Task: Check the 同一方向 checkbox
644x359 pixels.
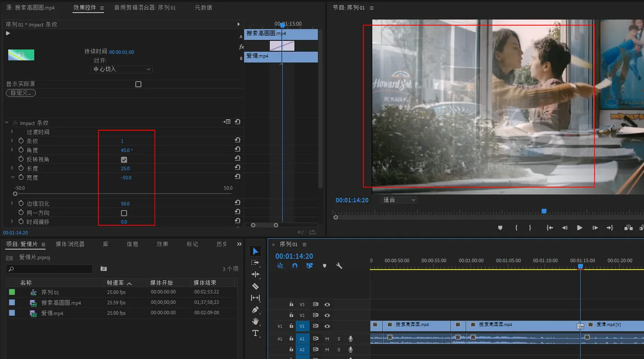Action: [124, 213]
